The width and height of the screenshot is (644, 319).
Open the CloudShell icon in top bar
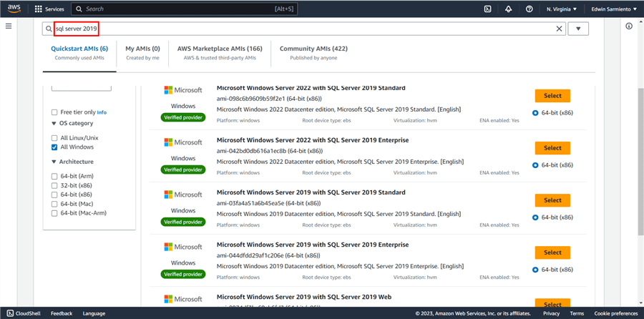tap(487, 9)
